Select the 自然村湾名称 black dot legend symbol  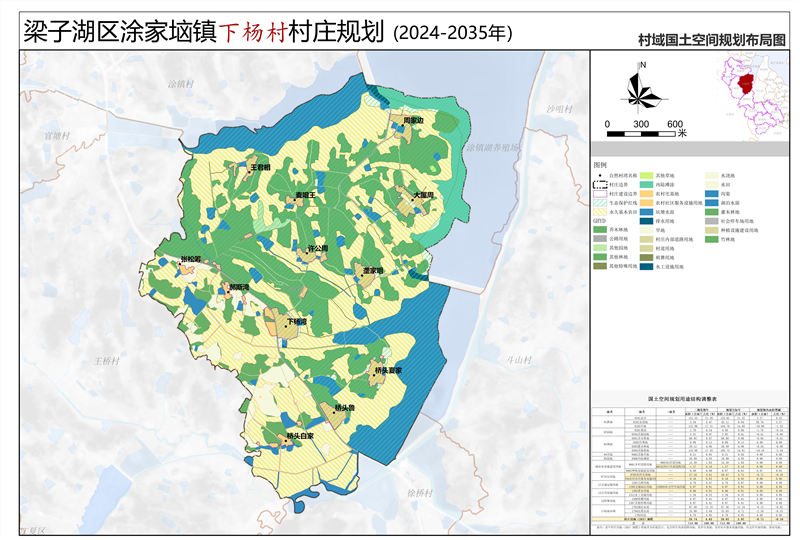pyautogui.click(x=600, y=176)
